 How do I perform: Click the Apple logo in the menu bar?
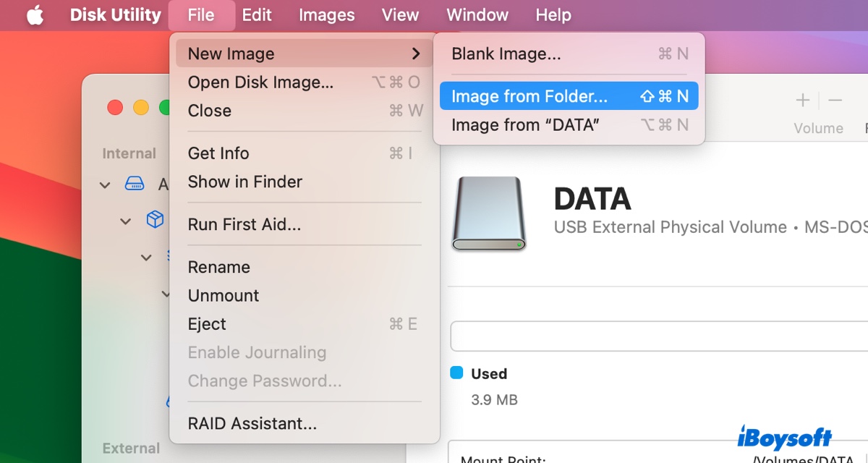[35, 14]
